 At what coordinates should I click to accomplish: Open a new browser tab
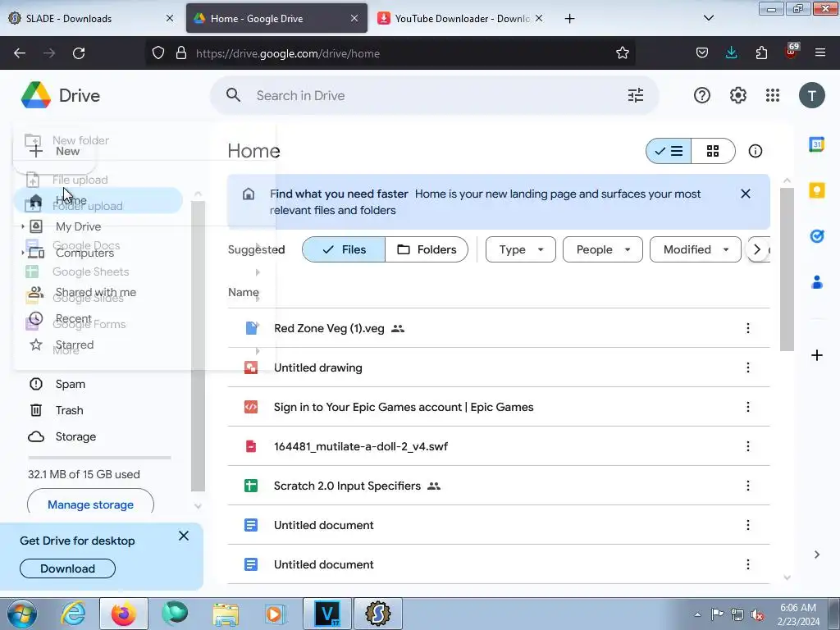tap(569, 18)
